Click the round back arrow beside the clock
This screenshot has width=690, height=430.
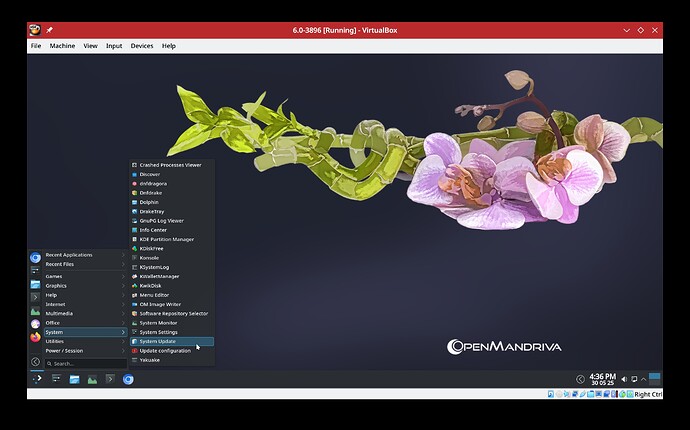tap(580, 379)
